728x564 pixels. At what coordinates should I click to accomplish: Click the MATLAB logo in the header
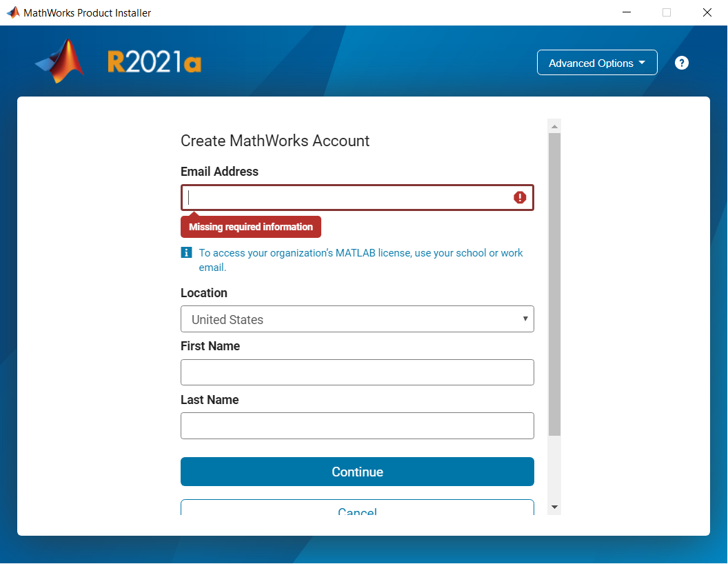[59, 61]
